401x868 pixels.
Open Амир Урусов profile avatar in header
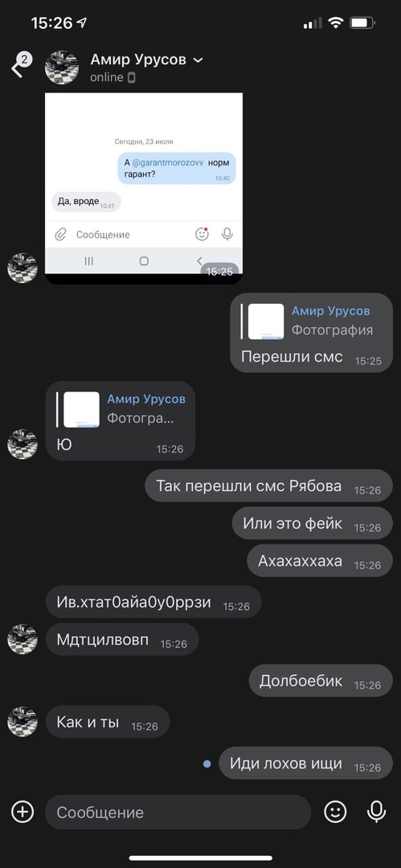pyautogui.click(x=62, y=68)
